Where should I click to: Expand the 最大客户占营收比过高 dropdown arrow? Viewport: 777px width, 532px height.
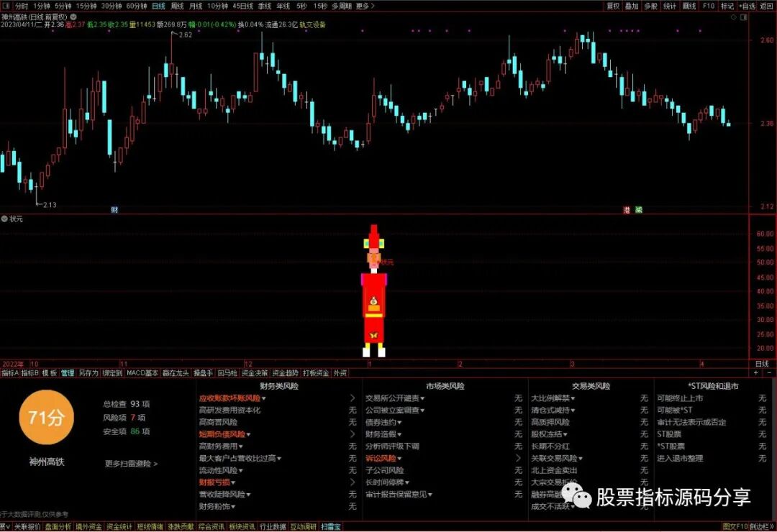click(279, 459)
